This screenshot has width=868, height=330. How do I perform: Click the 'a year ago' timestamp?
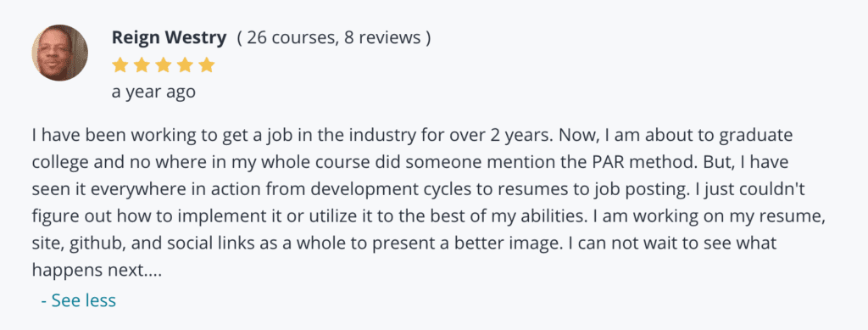pos(153,92)
